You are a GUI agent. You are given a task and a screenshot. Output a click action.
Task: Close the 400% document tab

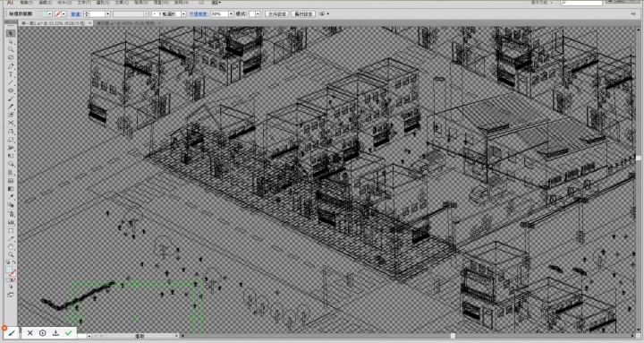(x=160, y=23)
